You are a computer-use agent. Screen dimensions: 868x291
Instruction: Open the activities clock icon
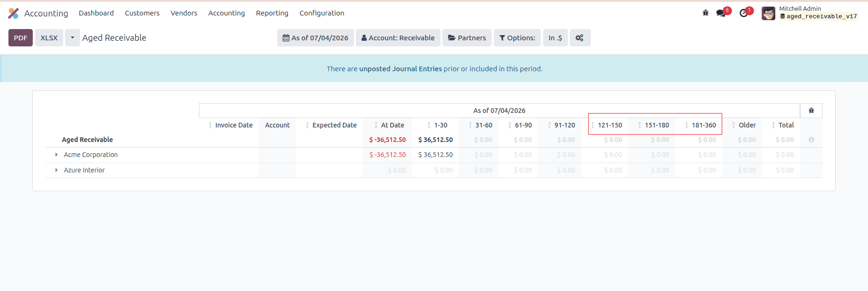(743, 13)
